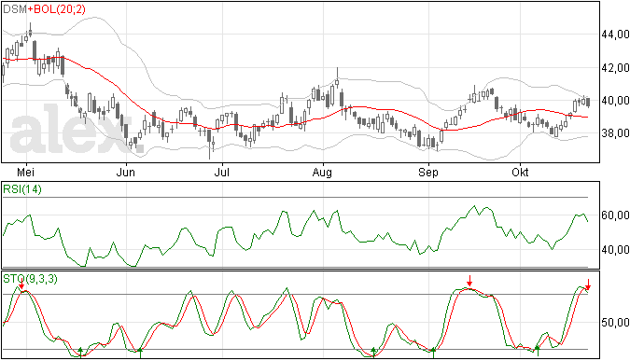Image resolution: width=644 pixels, height=361 pixels.
Task: Select the Jun month label
Action: coord(125,172)
